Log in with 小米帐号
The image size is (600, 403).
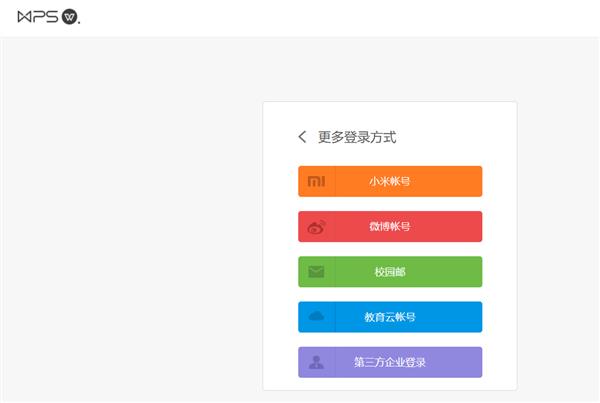pos(390,181)
